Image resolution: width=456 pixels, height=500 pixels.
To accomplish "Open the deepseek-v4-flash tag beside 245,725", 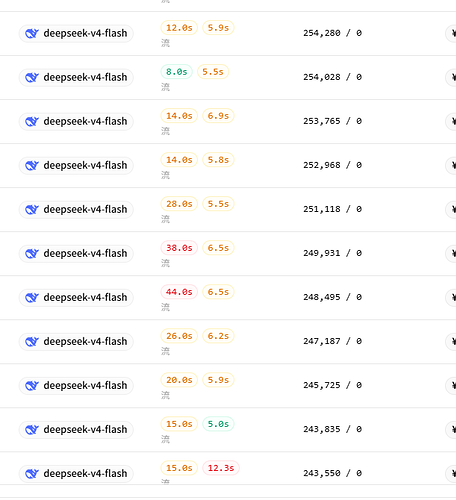I will 76,385.
